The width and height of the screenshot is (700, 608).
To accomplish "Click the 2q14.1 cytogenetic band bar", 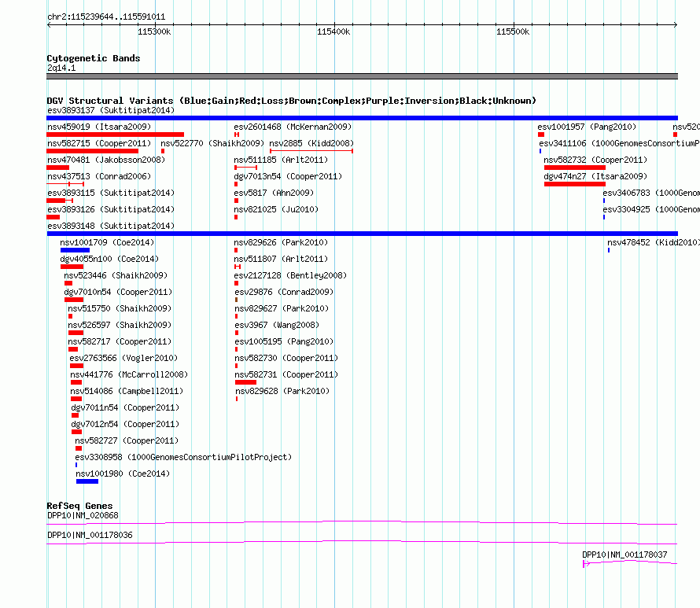I will click(362, 76).
